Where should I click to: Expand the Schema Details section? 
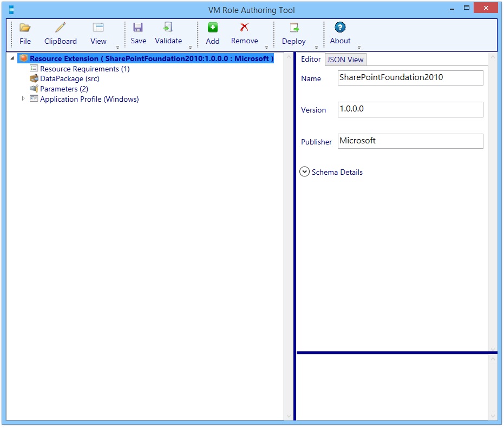pyautogui.click(x=304, y=172)
